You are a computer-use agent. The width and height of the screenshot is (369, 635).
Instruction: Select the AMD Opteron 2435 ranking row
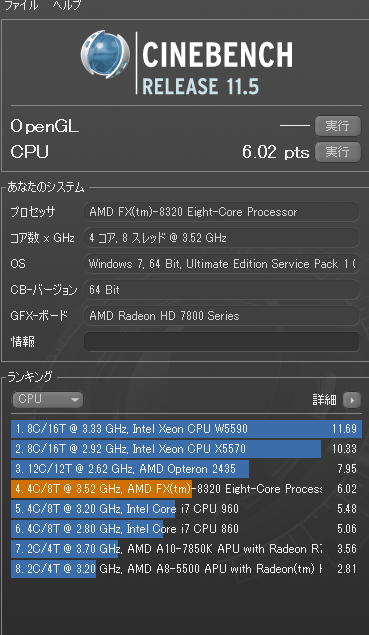pyautogui.click(x=186, y=469)
